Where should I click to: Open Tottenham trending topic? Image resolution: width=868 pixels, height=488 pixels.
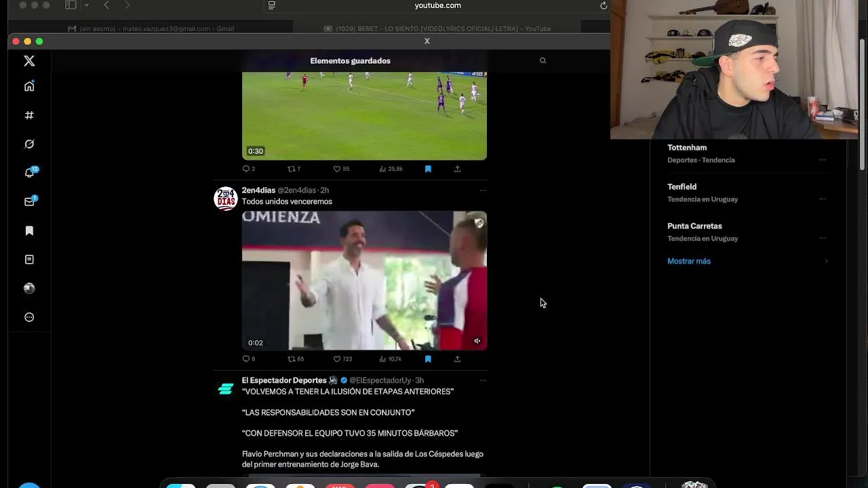tap(687, 148)
